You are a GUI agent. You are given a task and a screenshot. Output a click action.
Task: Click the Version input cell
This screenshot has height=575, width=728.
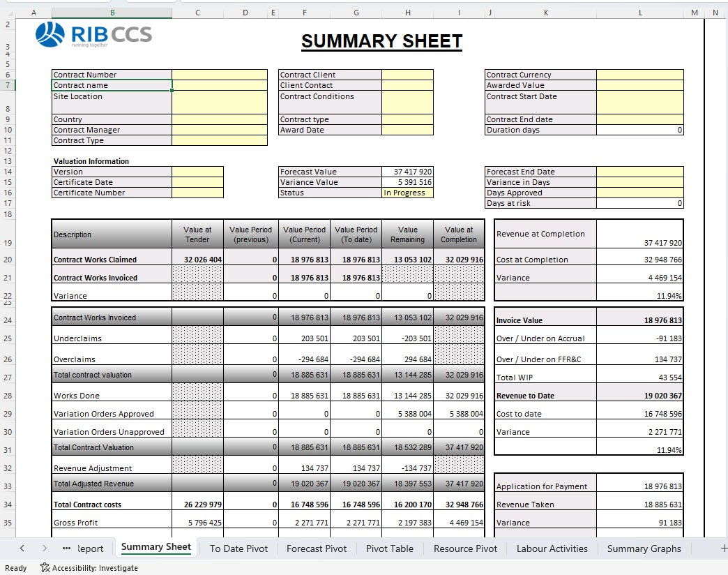pyautogui.click(x=197, y=172)
